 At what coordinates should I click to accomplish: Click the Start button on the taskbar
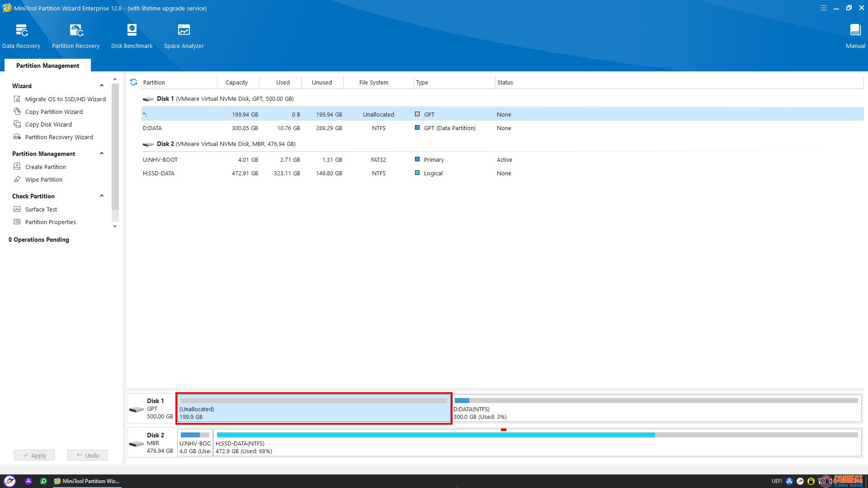(10, 481)
